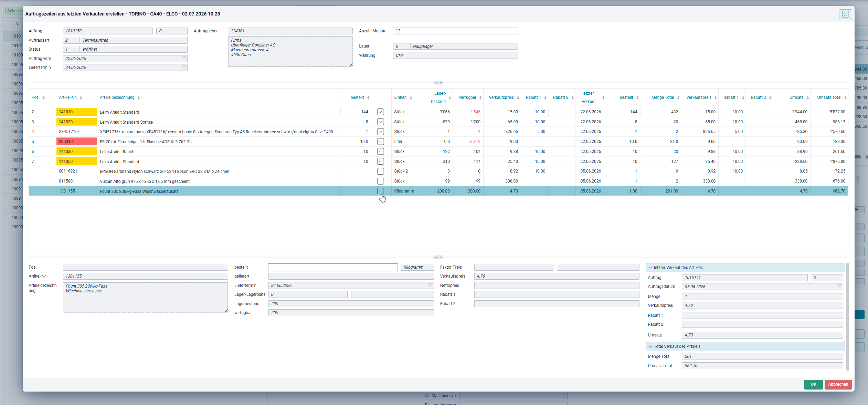Viewport: 868px width, 405px height.
Task: Open the Auftragsdatum calendar icon
Action: pyautogui.click(x=839, y=286)
